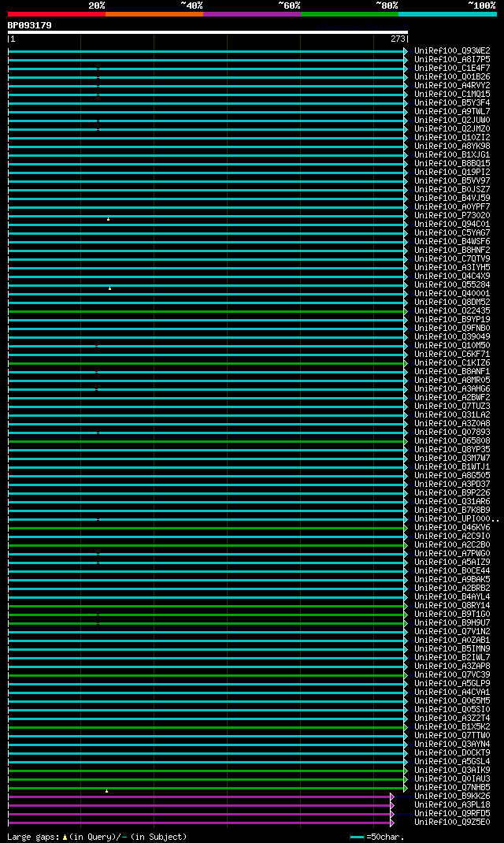Click the subject gap mark on C1E4F7 alignment

click(x=98, y=69)
